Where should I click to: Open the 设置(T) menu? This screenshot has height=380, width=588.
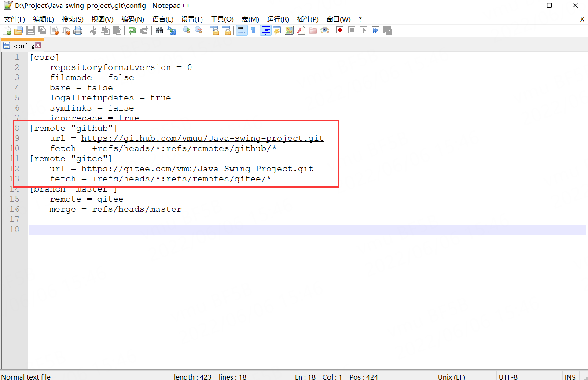tap(192, 19)
